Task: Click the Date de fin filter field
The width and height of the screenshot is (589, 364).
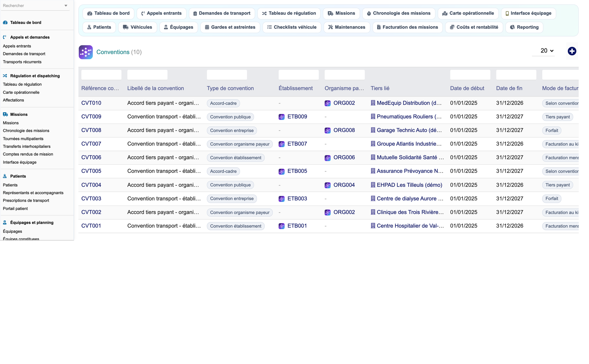Action: (x=516, y=75)
